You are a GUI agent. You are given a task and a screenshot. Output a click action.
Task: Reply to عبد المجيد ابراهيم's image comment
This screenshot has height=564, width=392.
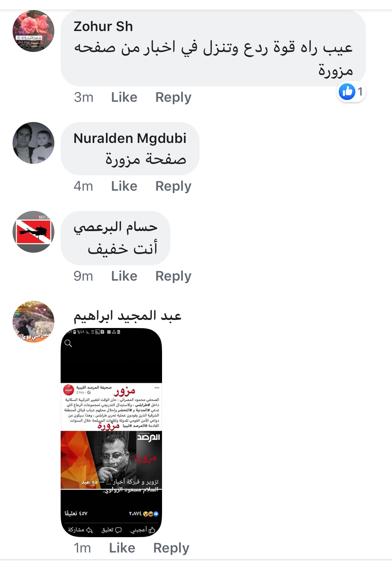pos(171,548)
